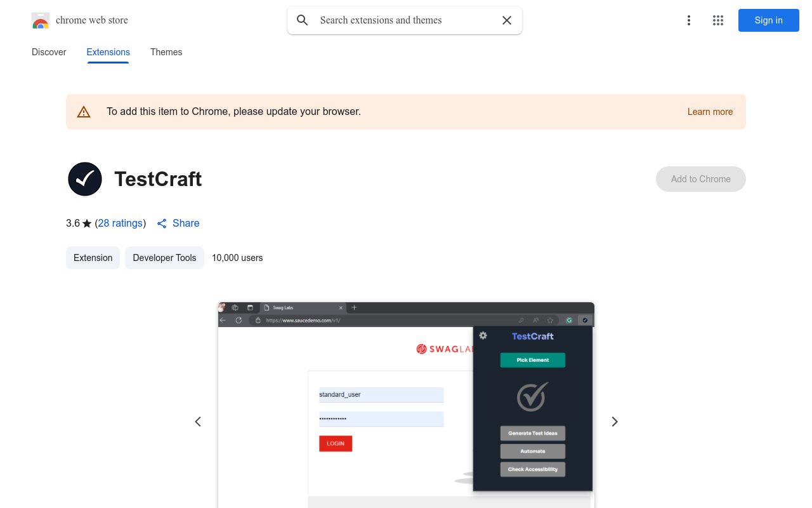Click Automate in the screenshot
Screen dimensions: 812x508
(533, 451)
